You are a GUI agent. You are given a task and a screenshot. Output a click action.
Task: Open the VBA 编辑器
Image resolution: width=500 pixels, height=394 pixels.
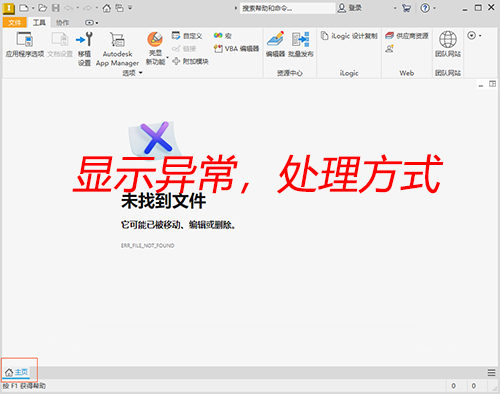[x=236, y=49]
